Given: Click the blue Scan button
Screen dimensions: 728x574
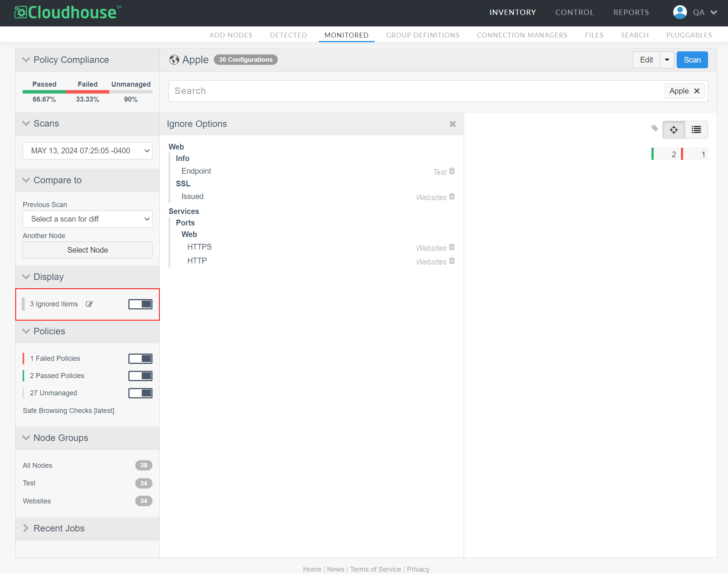Looking at the screenshot, I should coord(692,60).
